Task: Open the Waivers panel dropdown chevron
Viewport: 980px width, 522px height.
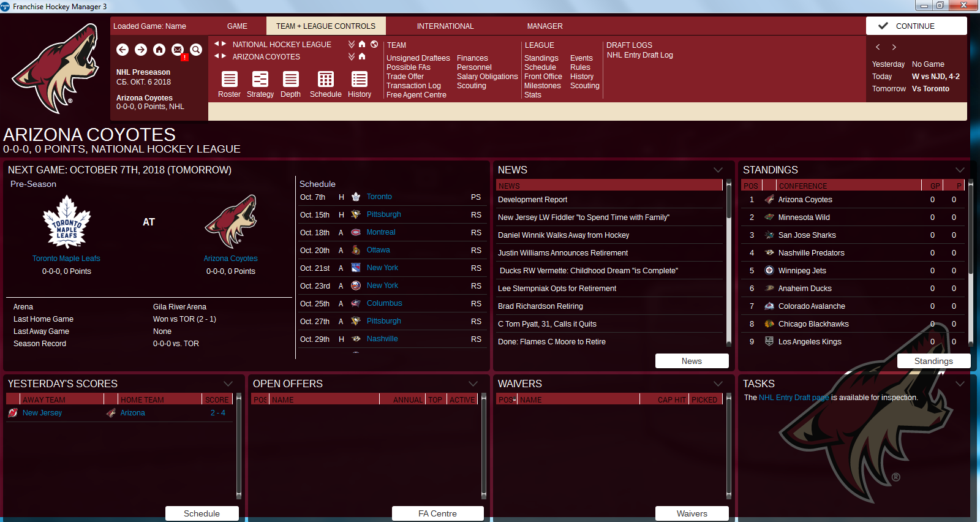Action: point(718,384)
